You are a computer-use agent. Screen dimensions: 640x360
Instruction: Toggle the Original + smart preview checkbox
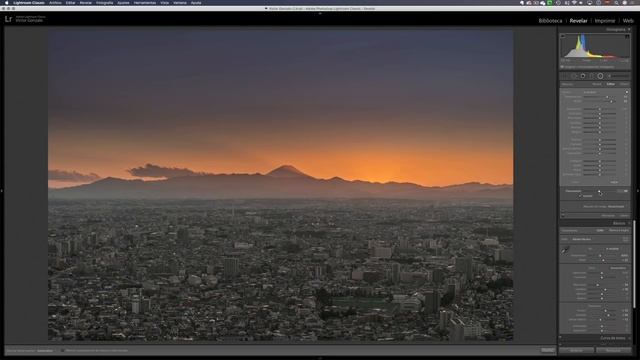click(562, 67)
